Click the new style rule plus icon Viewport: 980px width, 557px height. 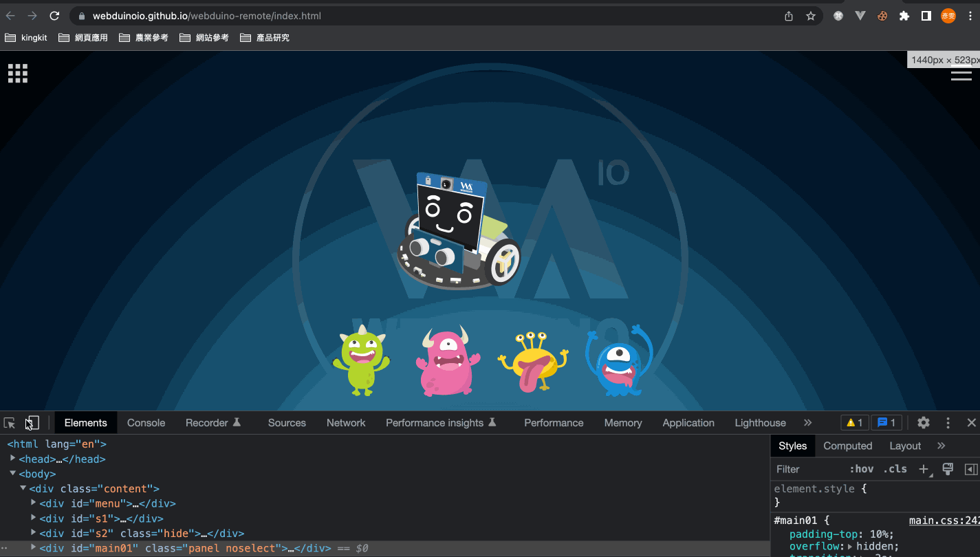click(x=924, y=469)
